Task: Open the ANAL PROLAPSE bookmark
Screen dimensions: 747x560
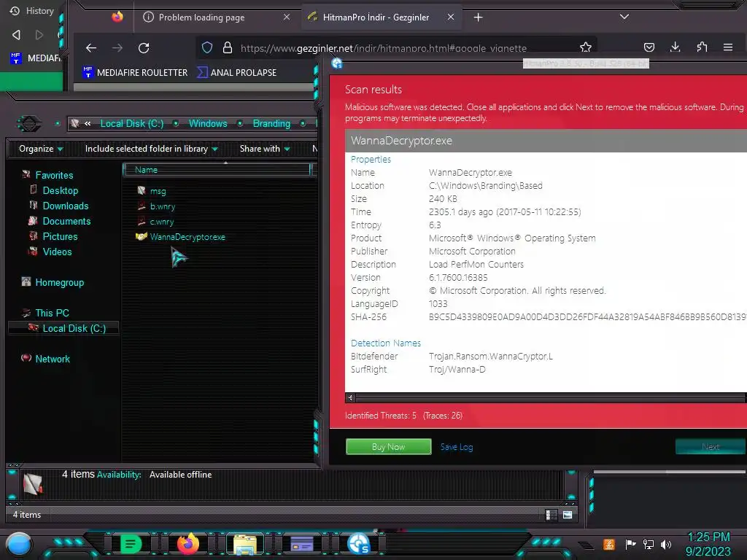Action: tap(237, 72)
